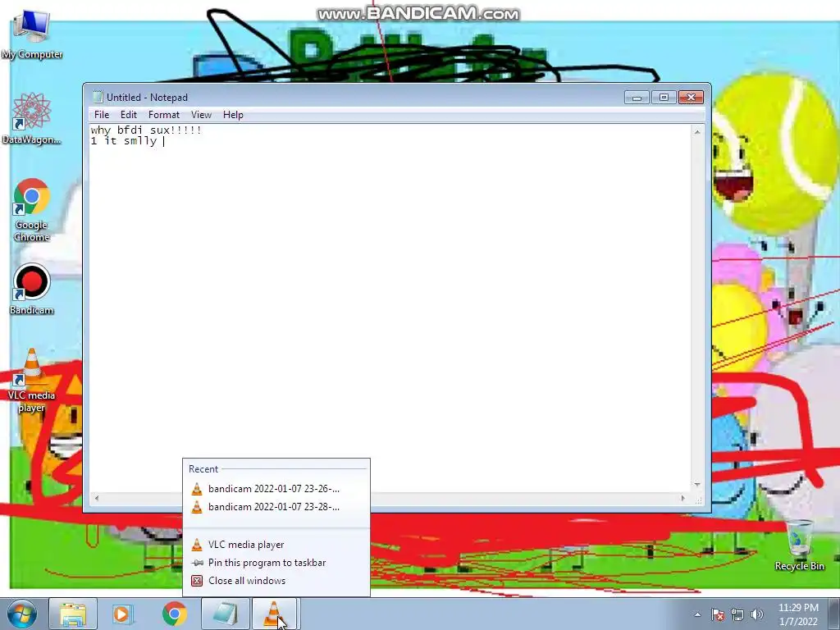Click the Notepad scroll down arrow

point(697,485)
